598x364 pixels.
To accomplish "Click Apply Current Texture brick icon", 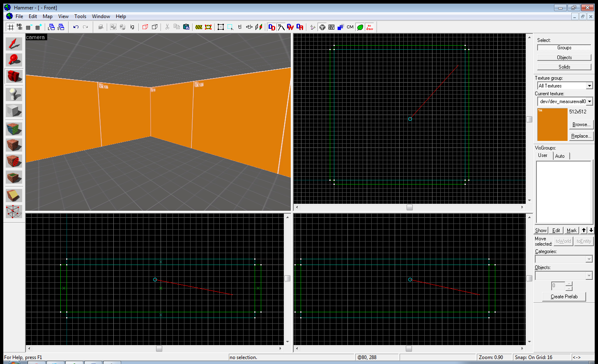I will pyautogui.click(x=14, y=145).
